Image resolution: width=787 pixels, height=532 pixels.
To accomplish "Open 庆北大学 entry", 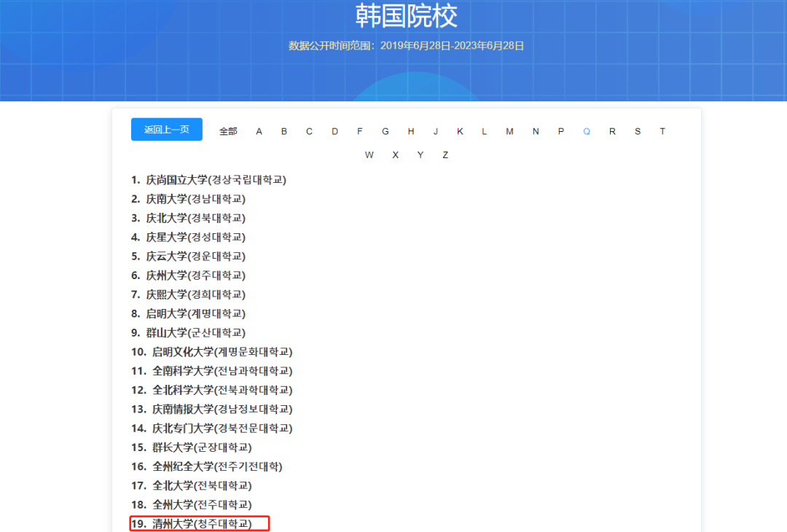I will [x=197, y=217].
